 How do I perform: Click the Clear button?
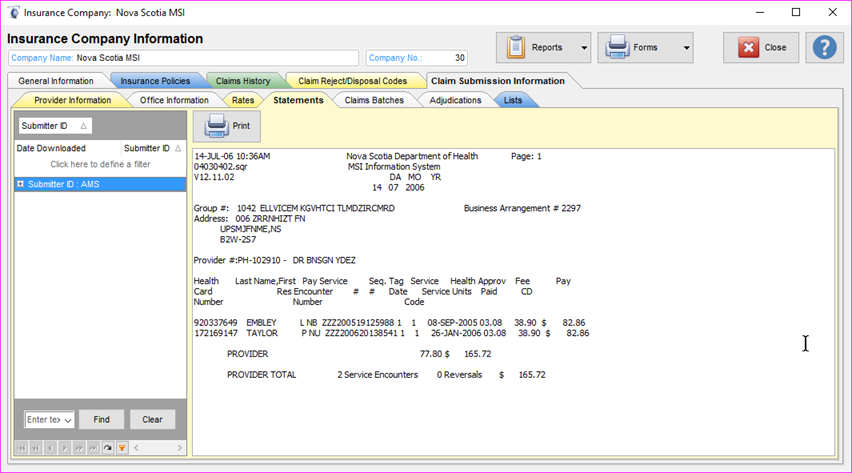[152, 420]
